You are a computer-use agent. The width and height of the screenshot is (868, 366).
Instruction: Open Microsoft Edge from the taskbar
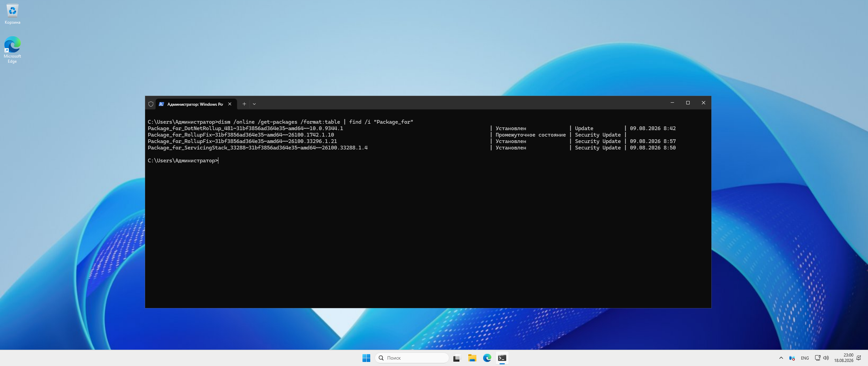pos(487,358)
